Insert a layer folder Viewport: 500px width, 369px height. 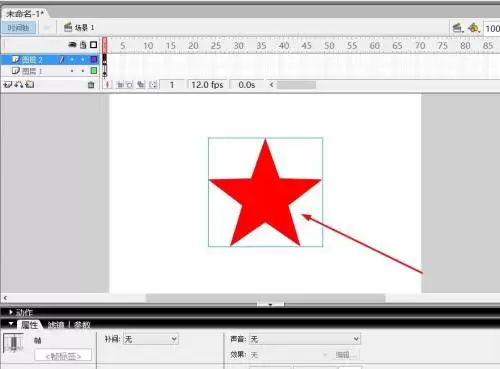[30, 85]
